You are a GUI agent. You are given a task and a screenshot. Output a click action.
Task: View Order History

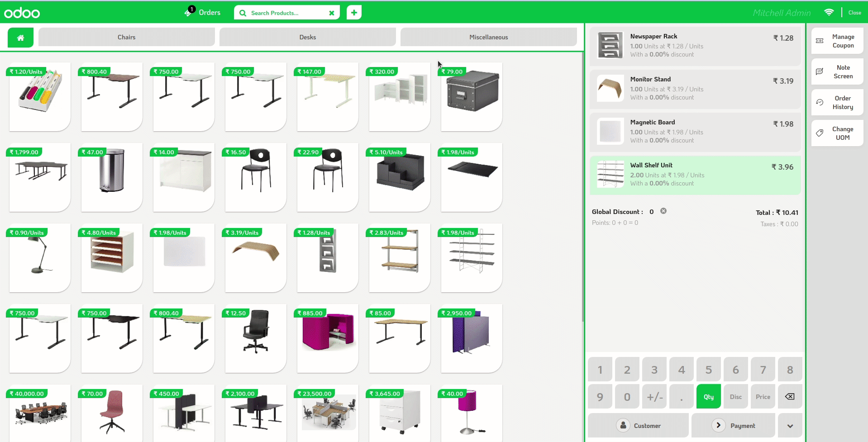[x=837, y=103]
